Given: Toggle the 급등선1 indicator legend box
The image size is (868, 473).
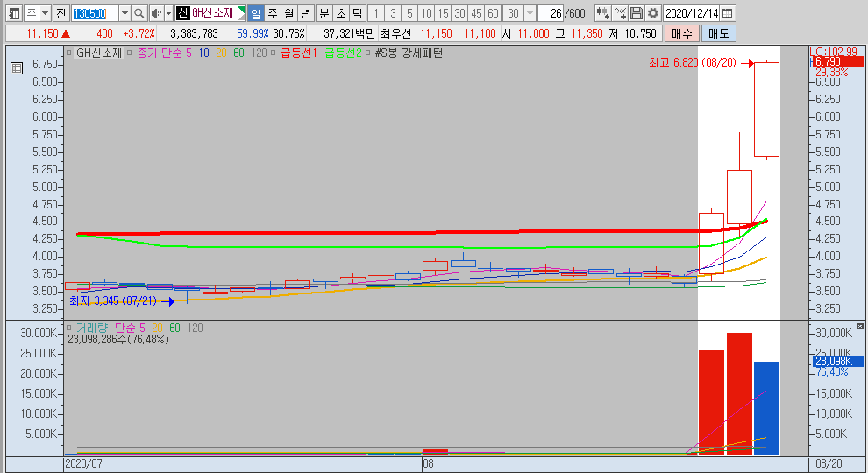Looking at the screenshot, I should tap(274, 53).
